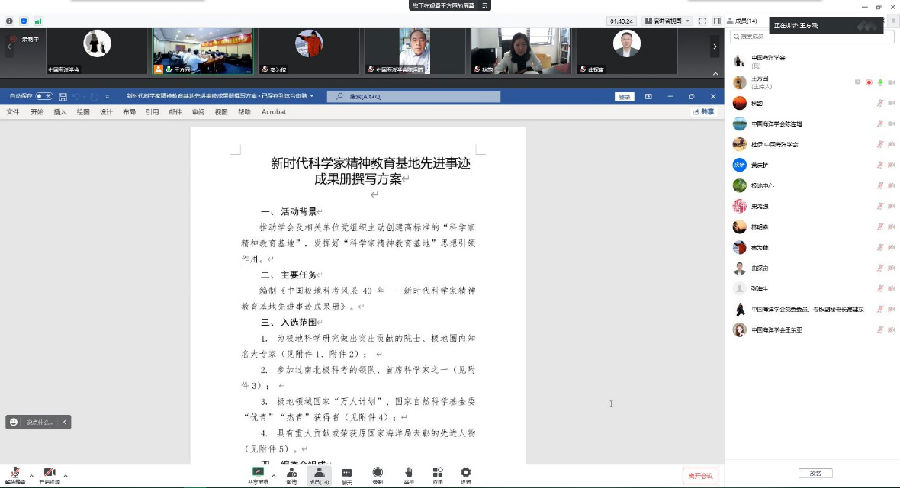Select the conference room video thumbnail
The height and width of the screenshot is (488, 900).
click(202, 51)
